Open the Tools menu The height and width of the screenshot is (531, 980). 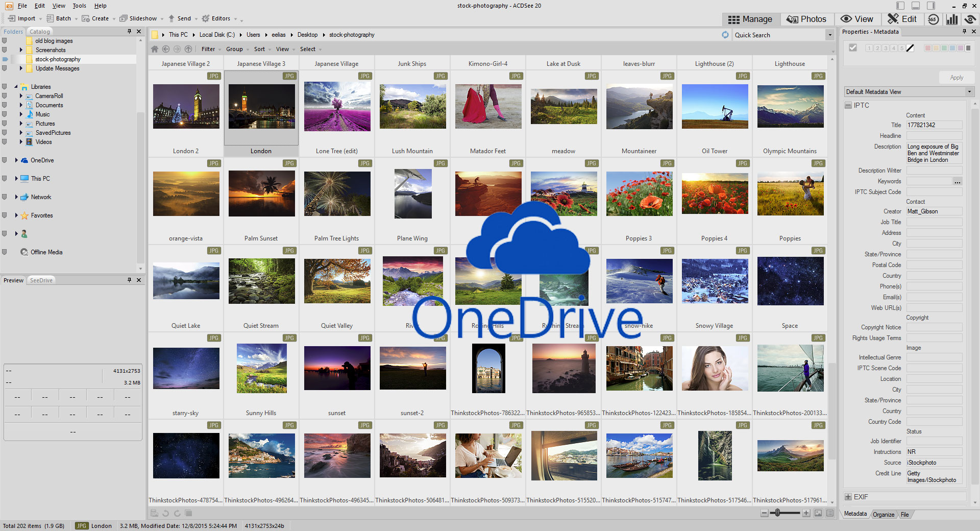click(x=79, y=6)
